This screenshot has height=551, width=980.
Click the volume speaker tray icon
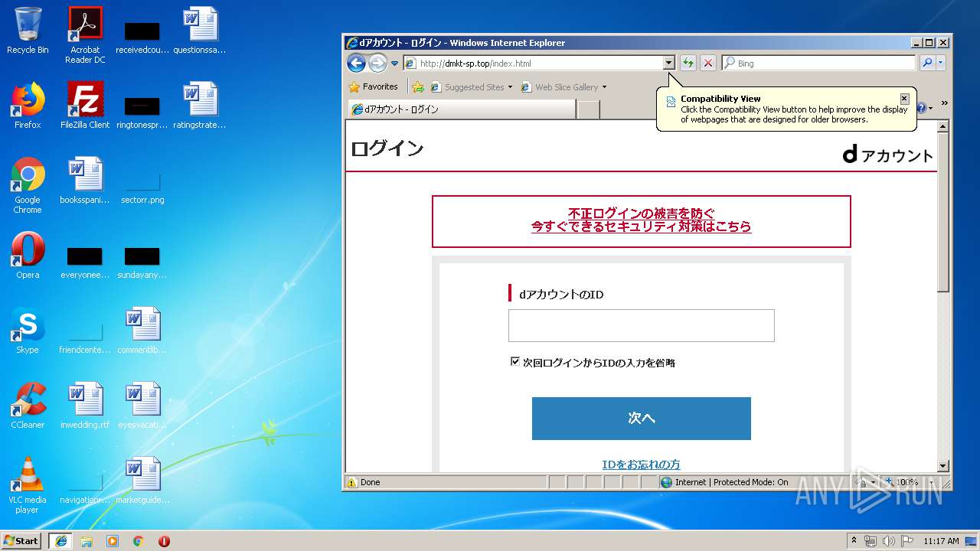(x=889, y=540)
